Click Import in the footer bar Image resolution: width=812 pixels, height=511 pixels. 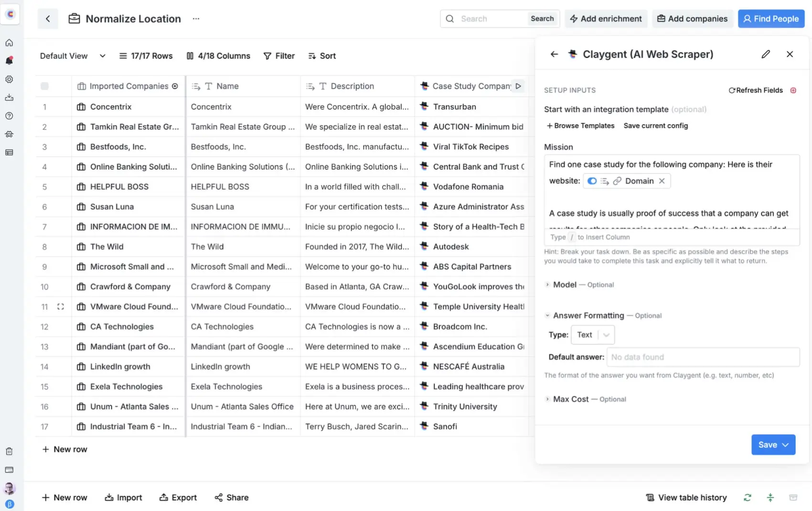click(124, 498)
